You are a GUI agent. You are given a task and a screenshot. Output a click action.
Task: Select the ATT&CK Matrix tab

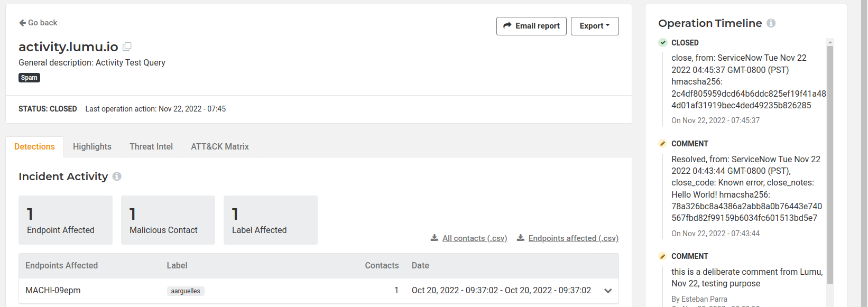(x=220, y=146)
